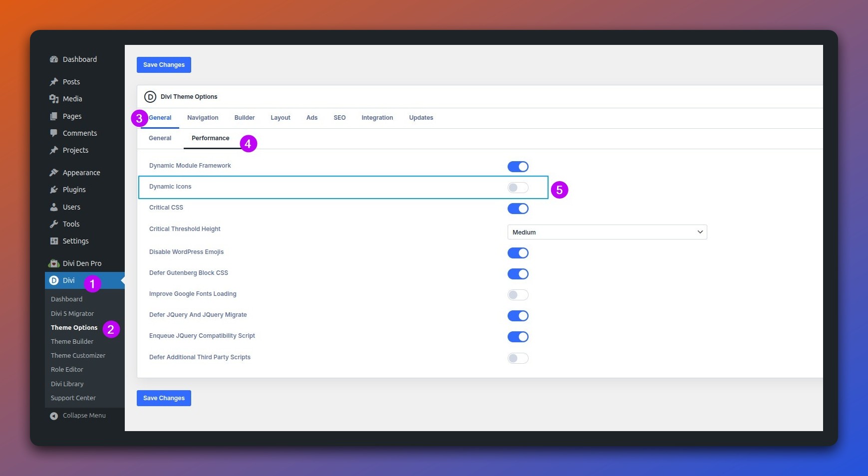Screen dimensions: 868x476
Task: Click the Collapse Menu arrow icon
Action: pyautogui.click(x=54, y=416)
